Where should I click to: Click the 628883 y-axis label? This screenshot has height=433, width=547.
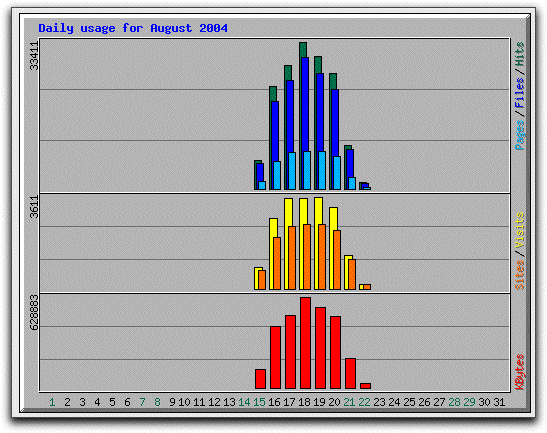pos(34,313)
